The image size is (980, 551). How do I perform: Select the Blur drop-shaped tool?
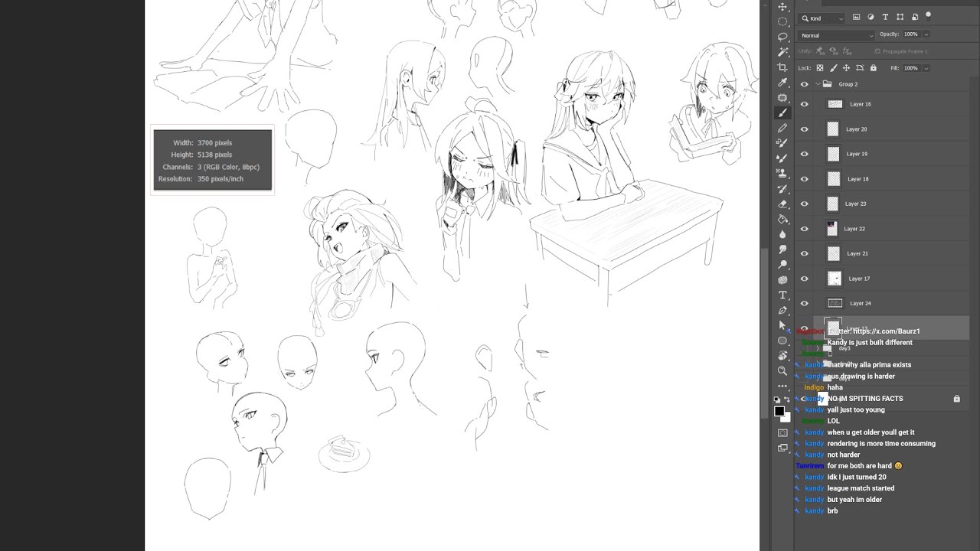click(x=782, y=234)
